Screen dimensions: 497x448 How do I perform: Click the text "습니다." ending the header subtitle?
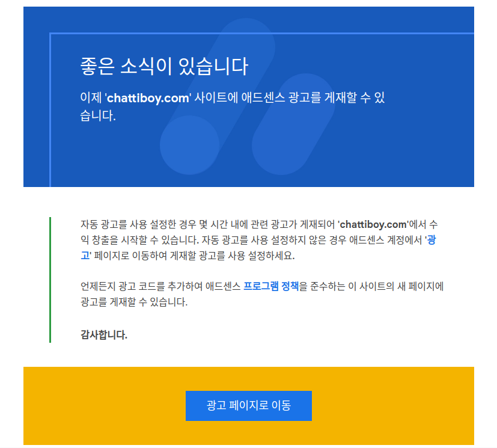pyautogui.click(x=97, y=116)
